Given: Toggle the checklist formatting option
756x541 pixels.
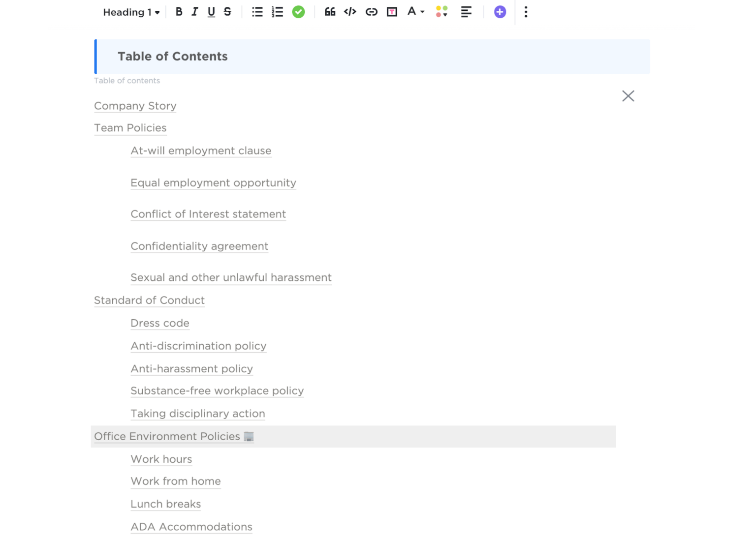Looking at the screenshot, I should coord(298,12).
